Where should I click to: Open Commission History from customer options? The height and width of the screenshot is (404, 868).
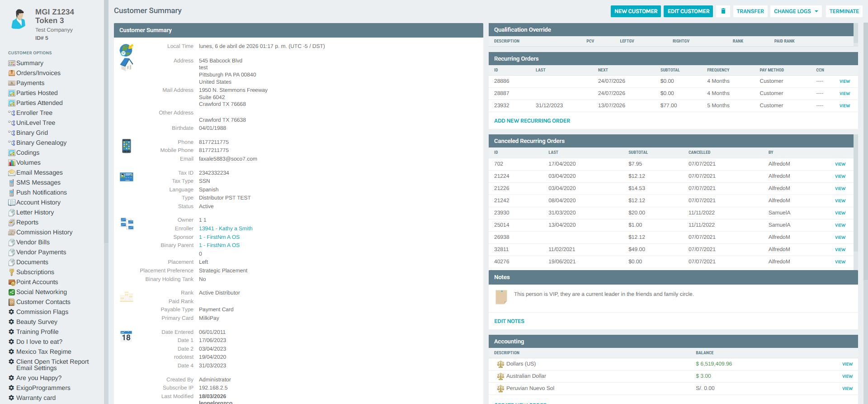tap(44, 233)
